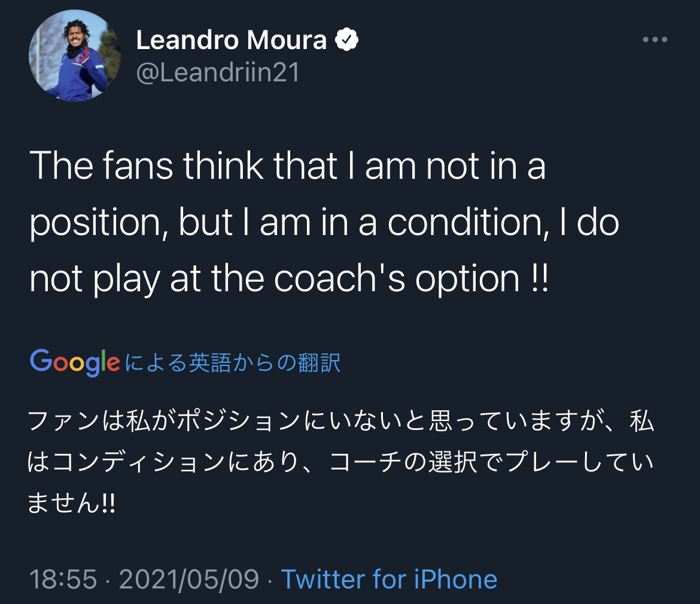This screenshot has height=604, width=700.
Task: Tap Leandro Moura's profile picture
Action: [74, 56]
